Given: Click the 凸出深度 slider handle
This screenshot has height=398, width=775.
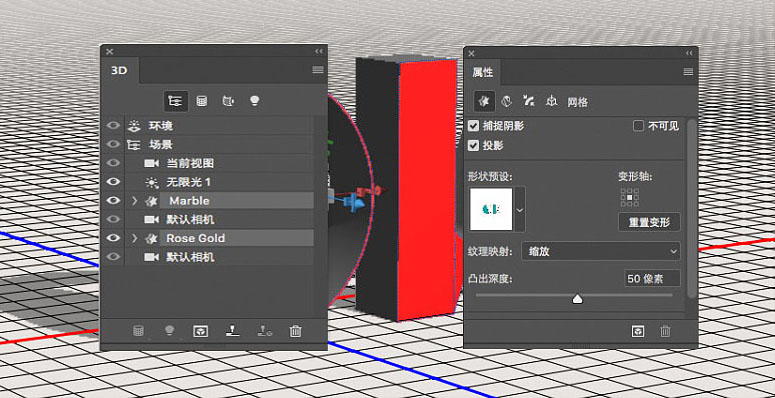Looking at the screenshot, I should (577, 298).
